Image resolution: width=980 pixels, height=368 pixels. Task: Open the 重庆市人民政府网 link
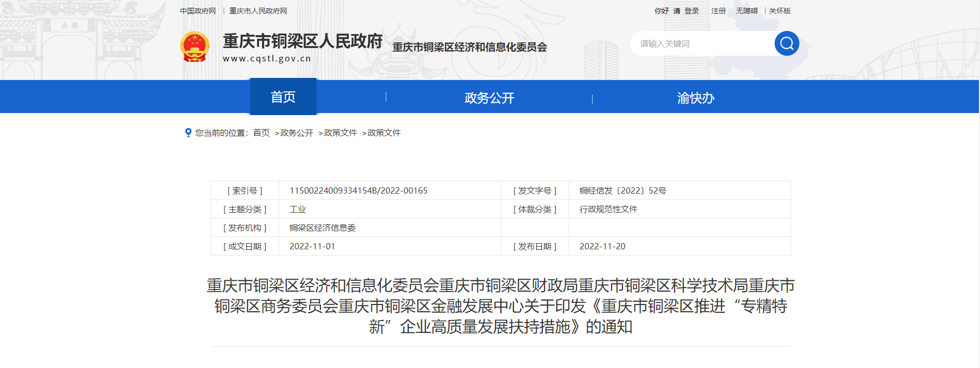(x=258, y=11)
